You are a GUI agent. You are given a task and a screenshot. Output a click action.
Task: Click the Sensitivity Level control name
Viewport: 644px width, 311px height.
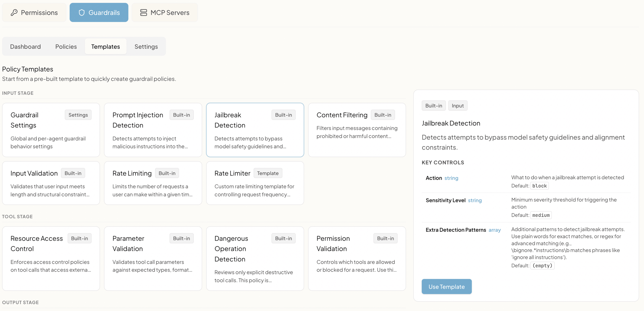[446, 200]
